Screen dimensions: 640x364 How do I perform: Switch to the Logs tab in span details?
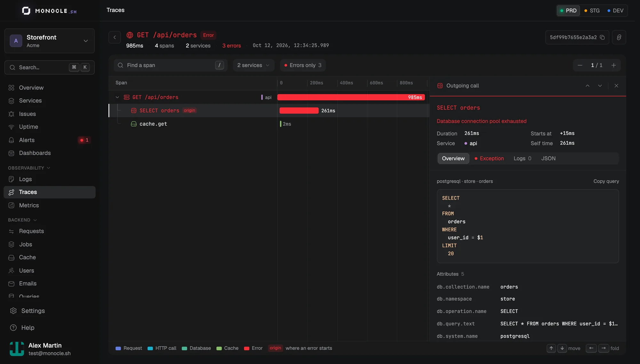click(522, 159)
